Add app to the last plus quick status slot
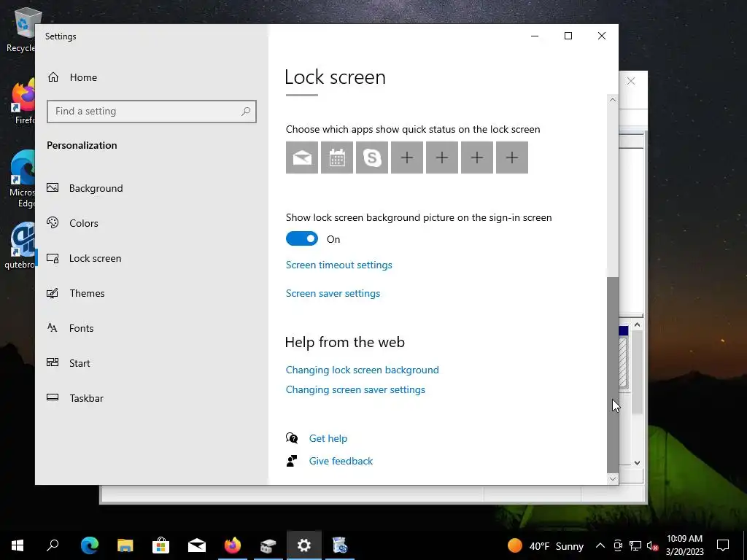 [512, 157]
